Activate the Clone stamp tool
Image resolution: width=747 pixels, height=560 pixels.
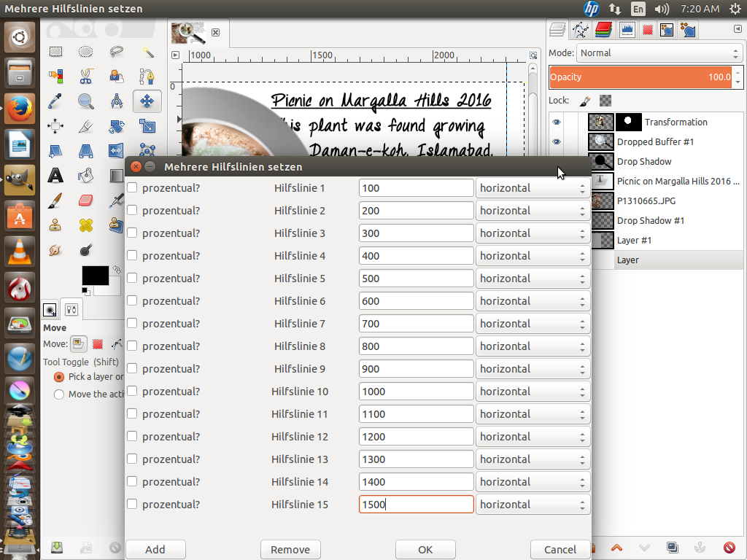[55, 225]
